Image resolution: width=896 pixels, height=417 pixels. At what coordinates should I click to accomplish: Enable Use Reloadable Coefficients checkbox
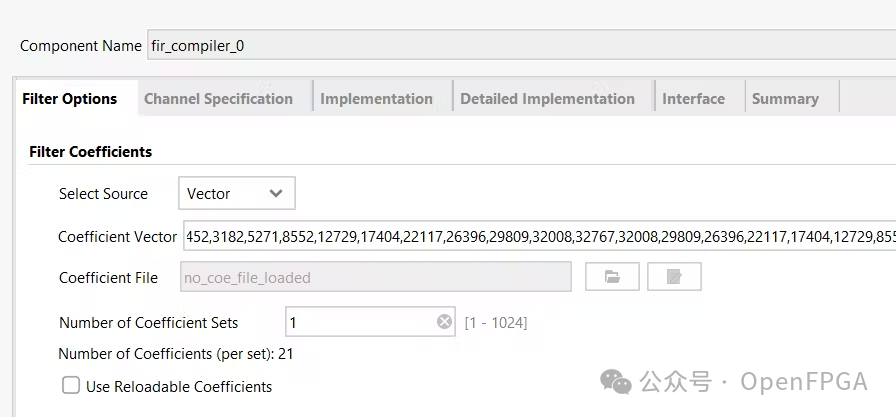(71, 386)
